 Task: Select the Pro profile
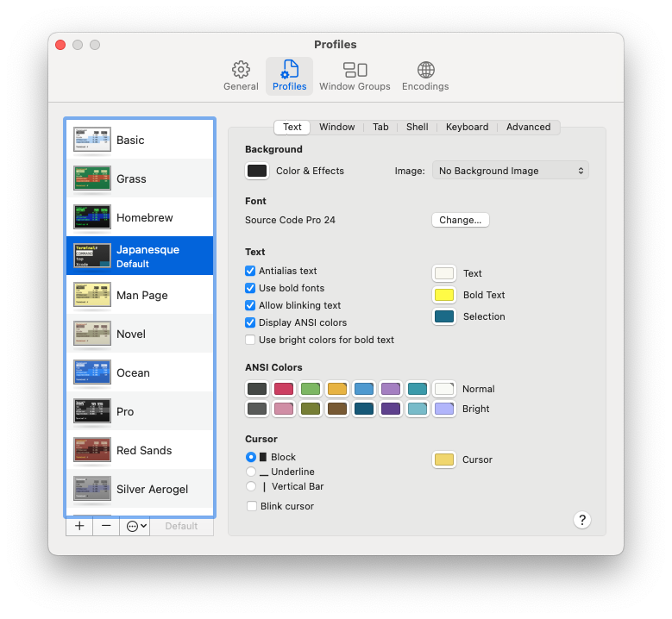coord(140,411)
